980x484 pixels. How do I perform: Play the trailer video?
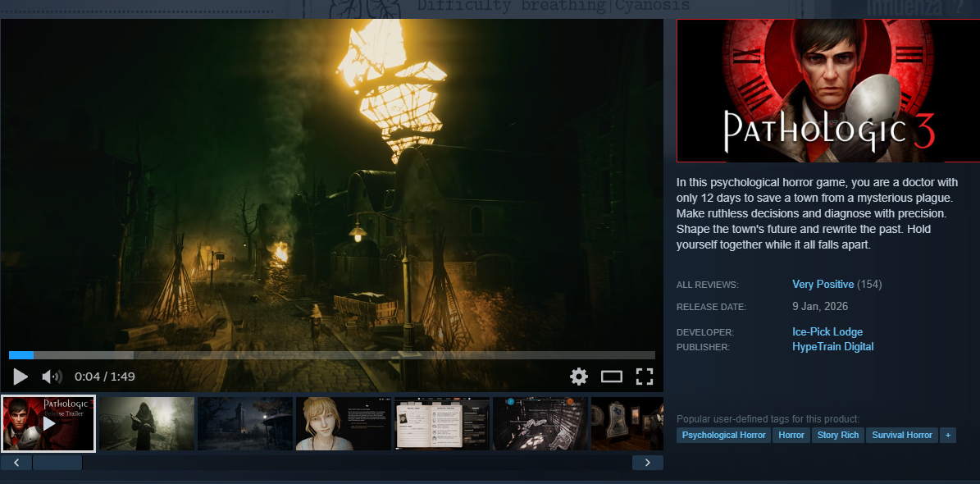pyautogui.click(x=21, y=377)
